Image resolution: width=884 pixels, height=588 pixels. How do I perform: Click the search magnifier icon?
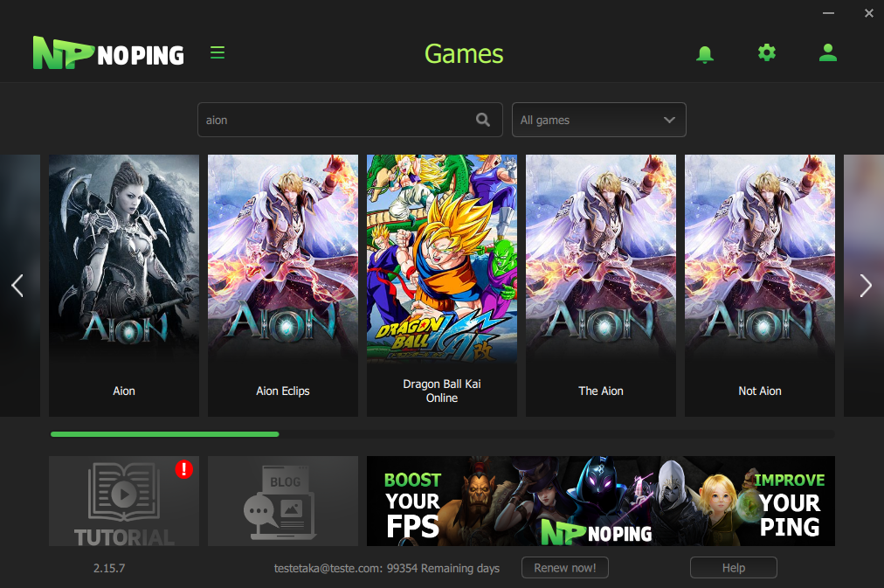pyautogui.click(x=482, y=120)
